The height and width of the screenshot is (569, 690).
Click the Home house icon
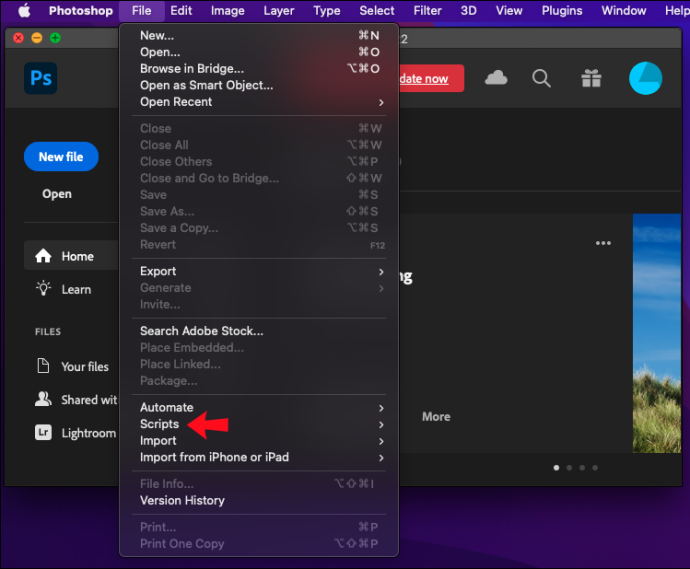(x=43, y=256)
